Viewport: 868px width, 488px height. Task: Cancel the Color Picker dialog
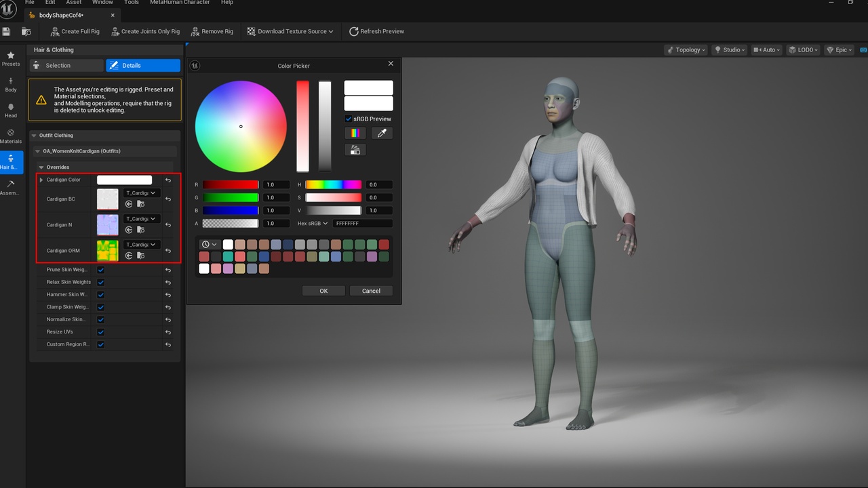[x=371, y=291]
